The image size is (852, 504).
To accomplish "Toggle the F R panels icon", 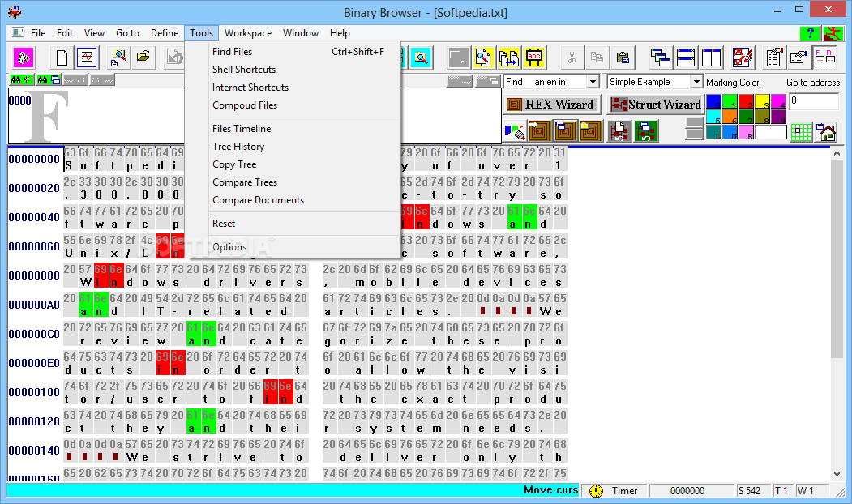I will pos(824,57).
